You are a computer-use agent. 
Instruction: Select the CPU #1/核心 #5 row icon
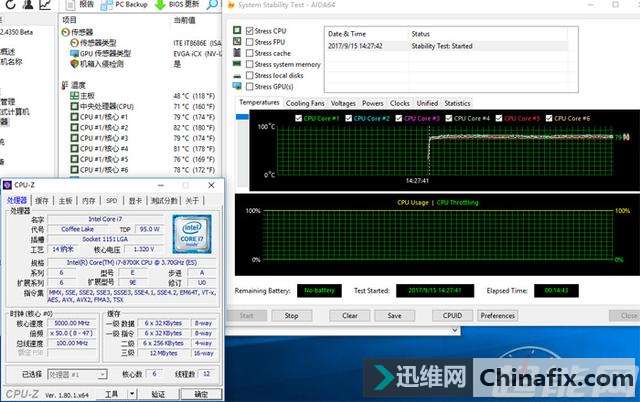(74, 159)
